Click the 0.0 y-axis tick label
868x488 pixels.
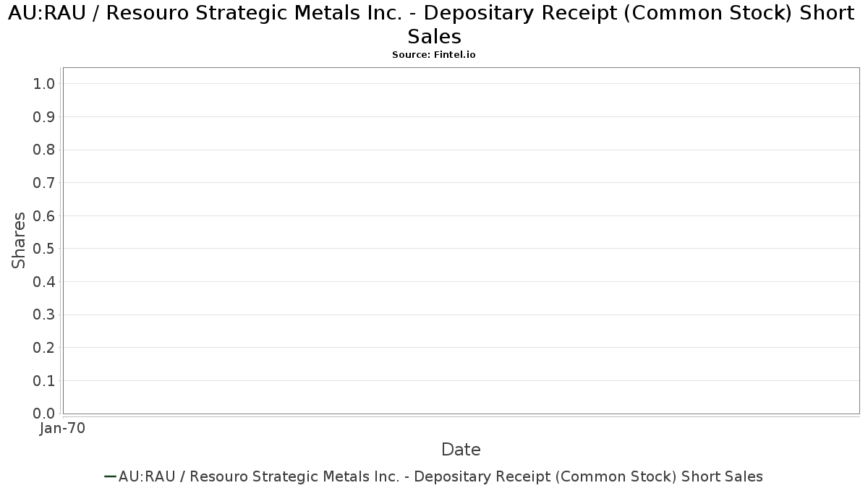pyautogui.click(x=44, y=414)
